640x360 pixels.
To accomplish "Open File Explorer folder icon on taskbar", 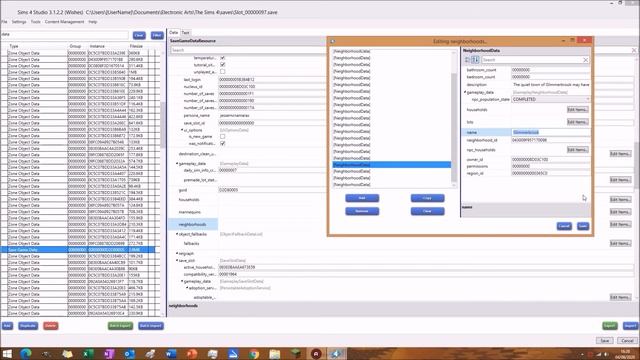I will (x=275, y=353).
